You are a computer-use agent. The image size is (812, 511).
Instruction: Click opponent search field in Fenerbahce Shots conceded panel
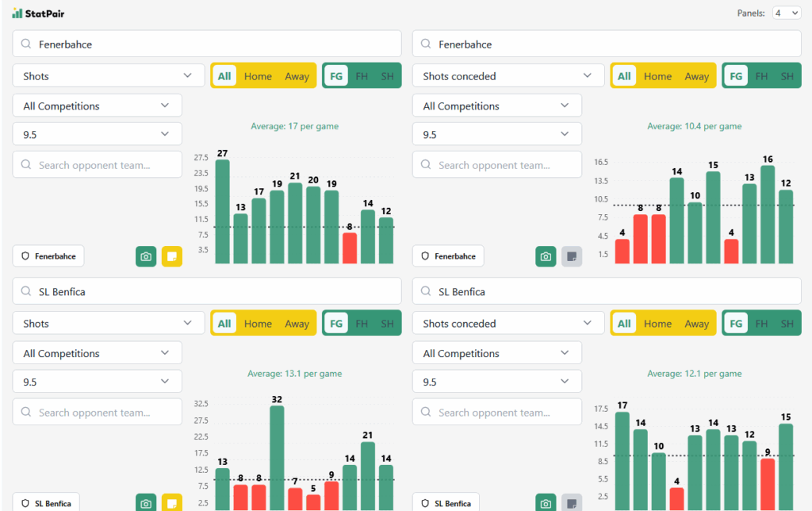496,165
